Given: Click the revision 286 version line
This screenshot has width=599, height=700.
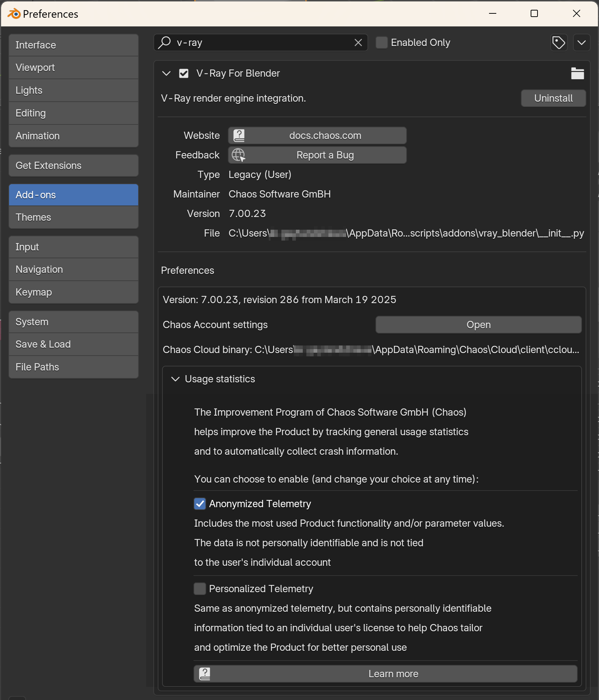Looking at the screenshot, I should (279, 300).
